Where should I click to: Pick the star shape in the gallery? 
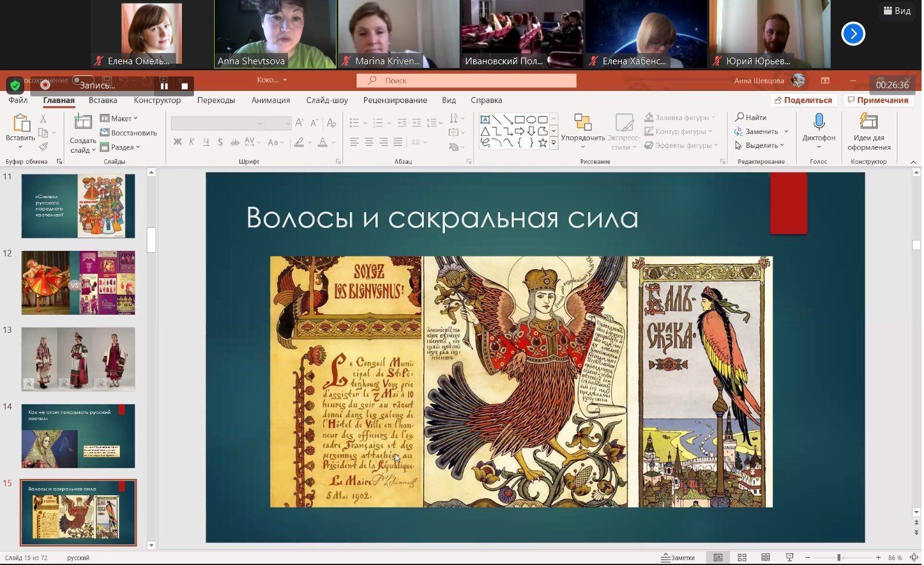(x=543, y=143)
